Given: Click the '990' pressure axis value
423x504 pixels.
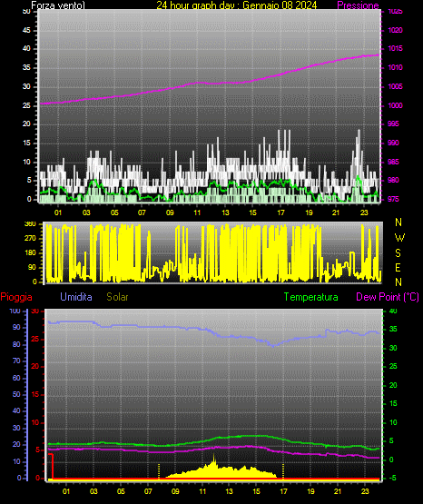Looking at the screenshot, I should pyautogui.click(x=393, y=143).
